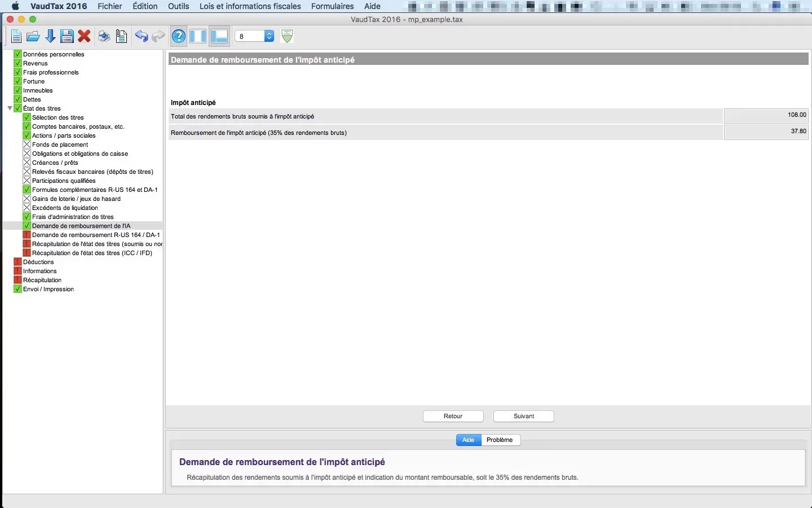Image resolution: width=812 pixels, height=508 pixels.
Task: Open Relevés fiscaux bancaires item
Action: [92, 172]
